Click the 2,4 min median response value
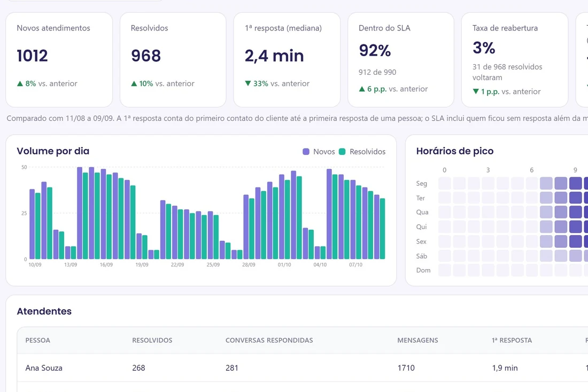 coord(274,56)
